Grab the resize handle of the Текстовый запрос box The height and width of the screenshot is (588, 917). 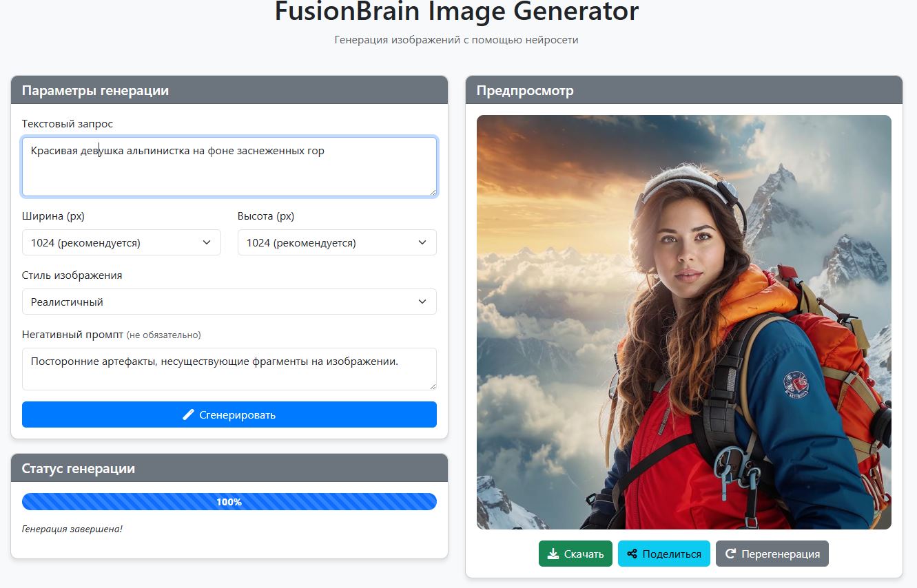tap(432, 191)
